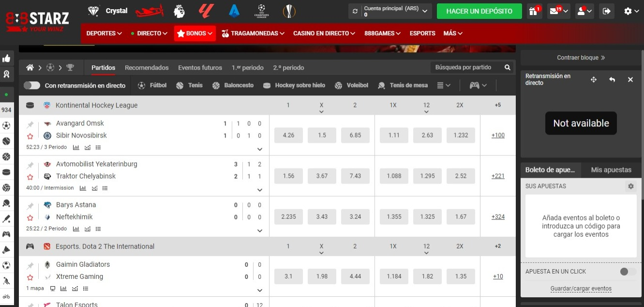Viewport: 644px width, 307px height.
Task: Click Hacer un depósito button
Action: (x=479, y=11)
